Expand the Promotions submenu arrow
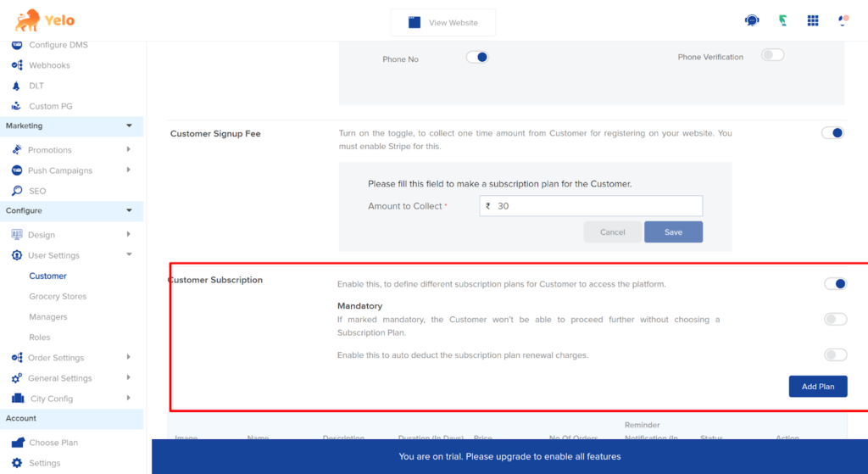 tap(129, 149)
